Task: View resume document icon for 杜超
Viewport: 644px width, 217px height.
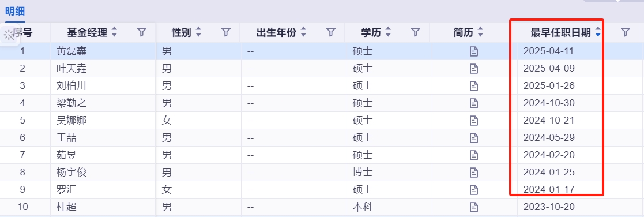Action: click(474, 207)
